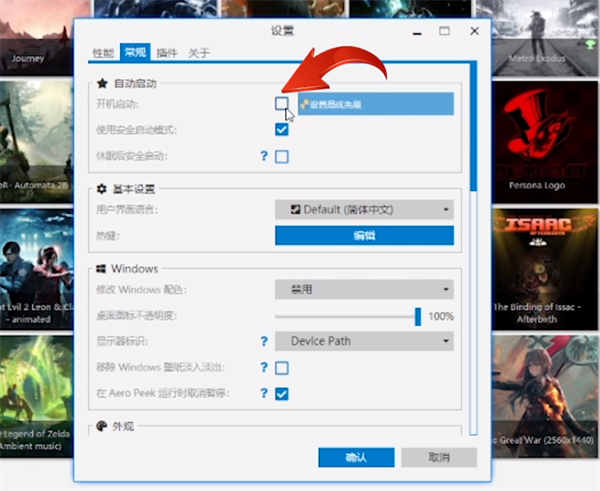Click the star icon beside 自动启动

[x=102, y=84]
